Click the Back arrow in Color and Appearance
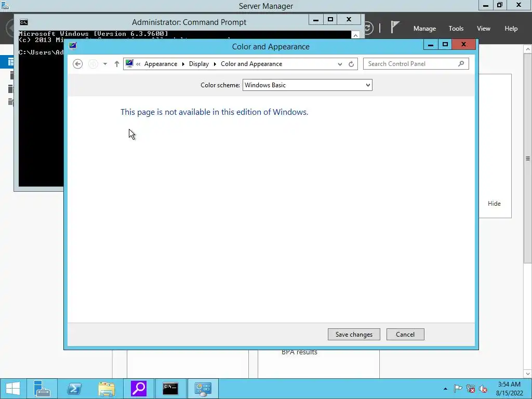Image resolution: width=532 pixels, height=399 pixels. [x=78, y=64]
